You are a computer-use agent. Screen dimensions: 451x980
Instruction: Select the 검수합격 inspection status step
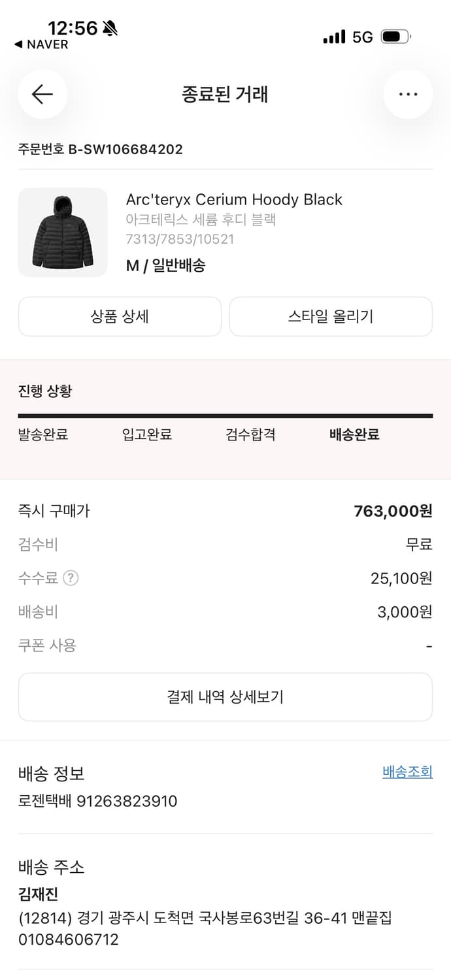[251, 434]
